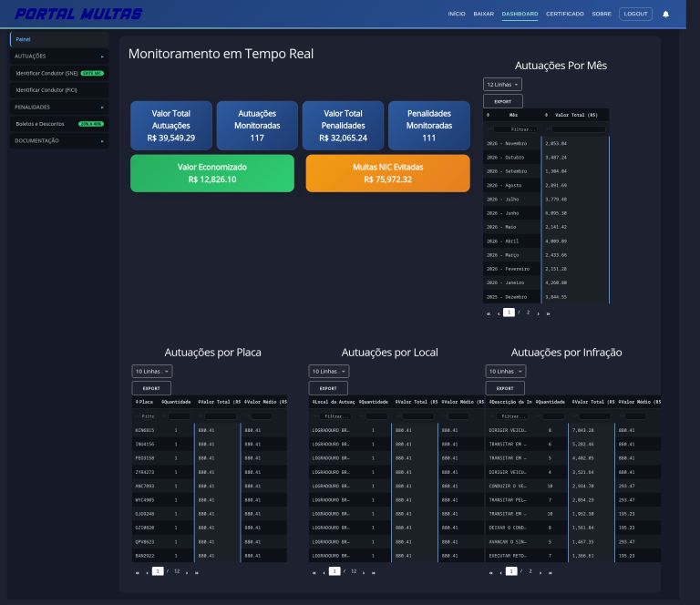Image resolution: width=700 pixels, height=605 pixels.
Task: Expand the AUTUAÇÕES sidebar section
Action: tap(59, 56)
